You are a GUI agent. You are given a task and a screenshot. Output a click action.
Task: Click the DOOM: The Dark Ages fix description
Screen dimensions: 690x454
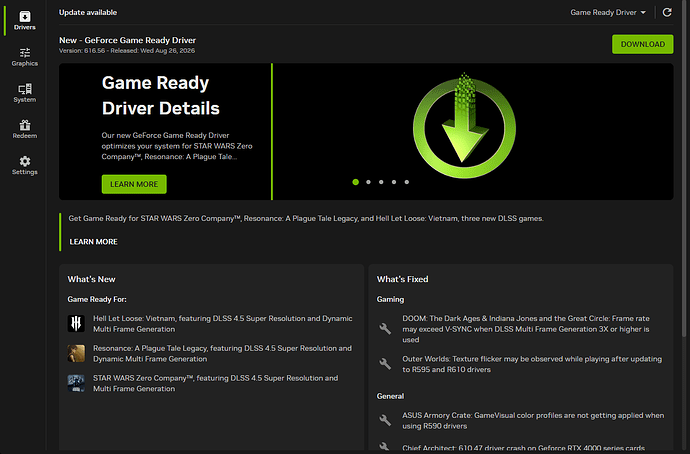coord(526,329)
